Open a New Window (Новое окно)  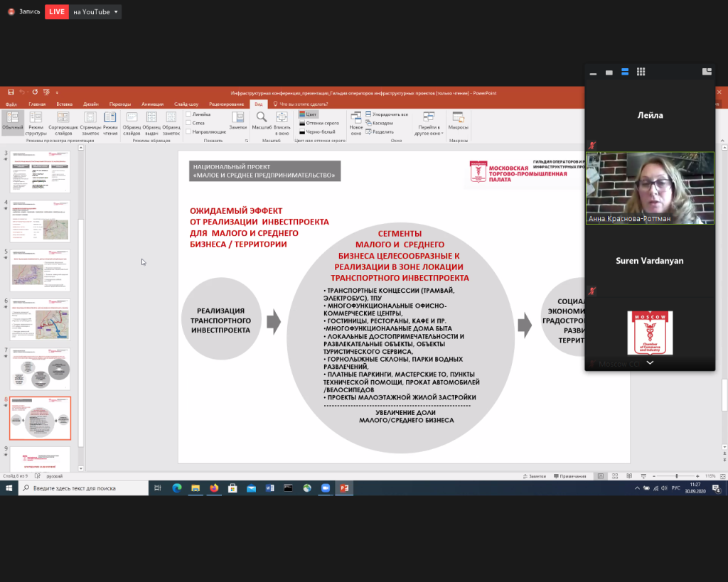(x=355, y=122)
